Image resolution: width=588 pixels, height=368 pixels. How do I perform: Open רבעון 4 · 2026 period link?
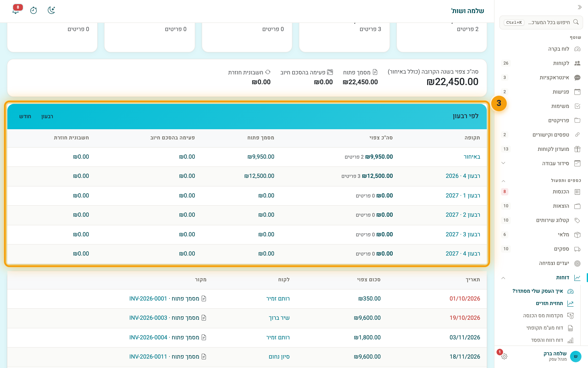click(463, 176)
